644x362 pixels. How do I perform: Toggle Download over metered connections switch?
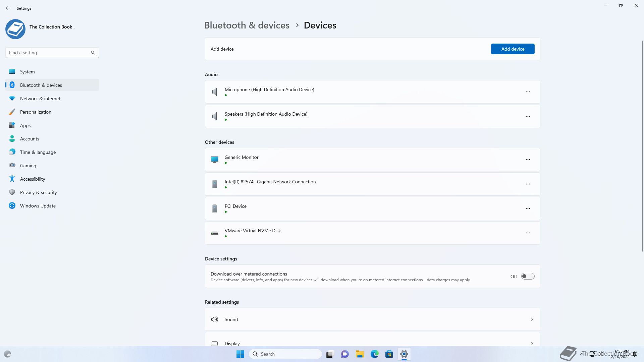(x=528, y=276)
